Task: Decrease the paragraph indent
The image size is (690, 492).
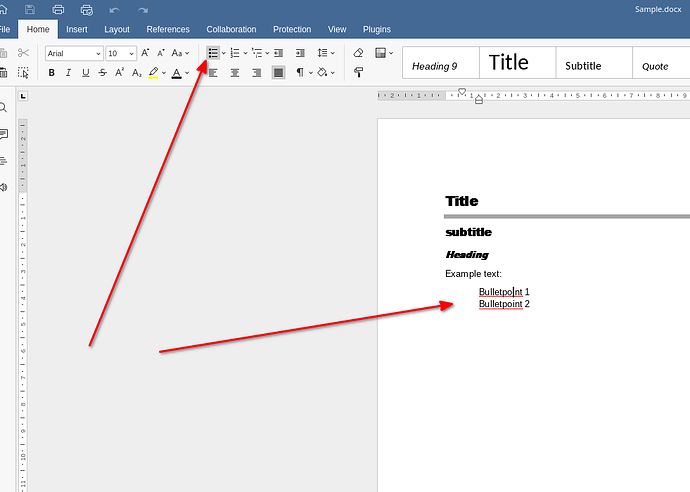Action: pyautogui.click(x=278, y=53)
